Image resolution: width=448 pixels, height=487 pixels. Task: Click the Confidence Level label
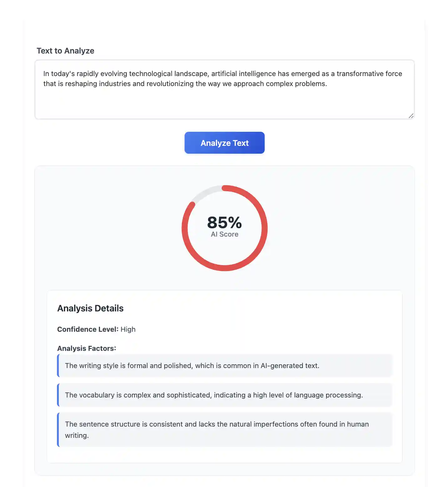(88, 329)
